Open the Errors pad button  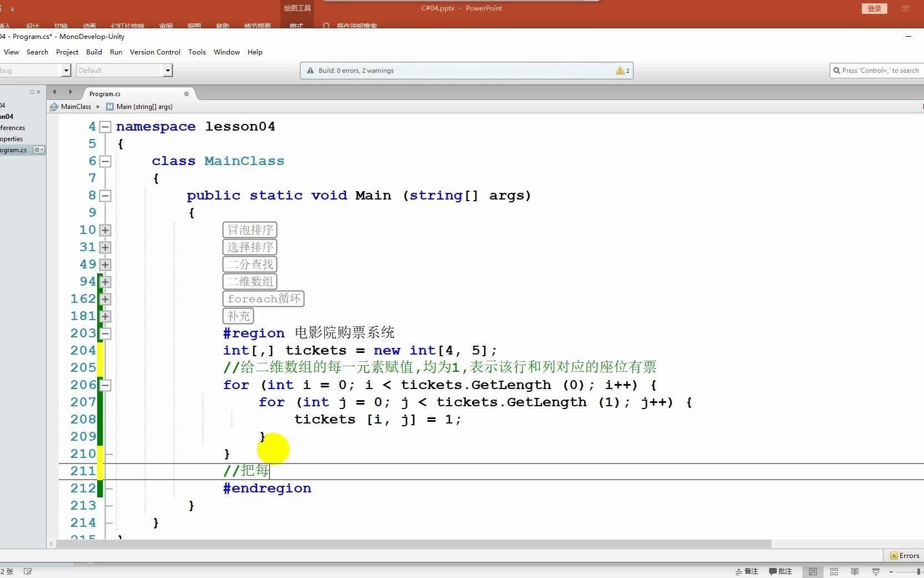point(905,555)
